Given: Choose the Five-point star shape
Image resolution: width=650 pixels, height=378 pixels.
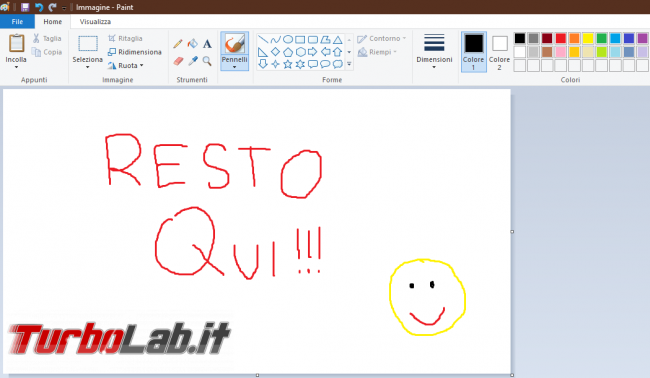Looking at the screenshot, I should [288, 64].
